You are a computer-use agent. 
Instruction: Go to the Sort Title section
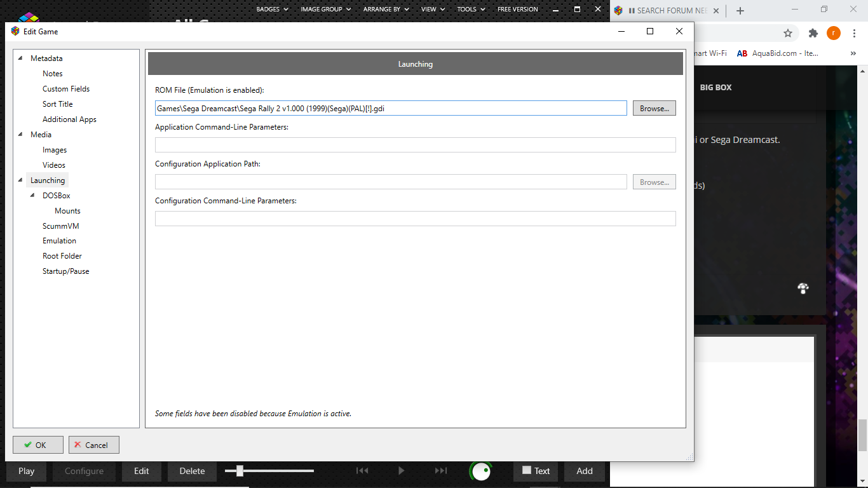coord(58,104)
